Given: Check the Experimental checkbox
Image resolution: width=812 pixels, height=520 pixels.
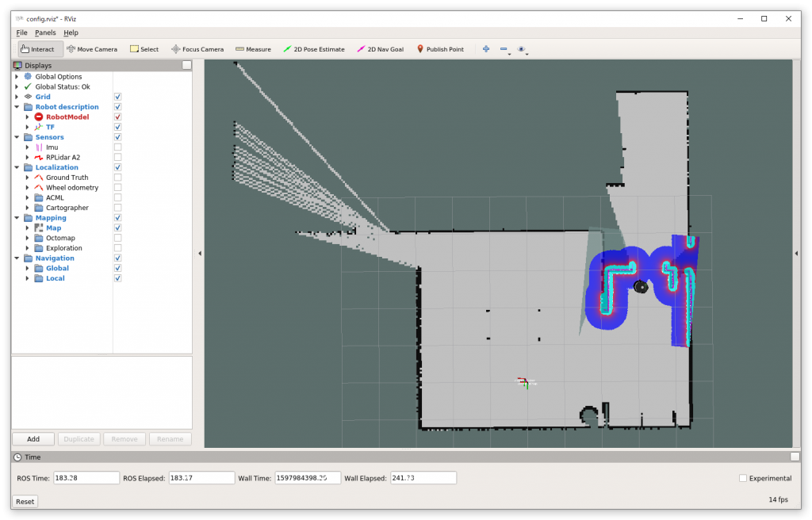Looking at the screenshot, I should 743,478.
